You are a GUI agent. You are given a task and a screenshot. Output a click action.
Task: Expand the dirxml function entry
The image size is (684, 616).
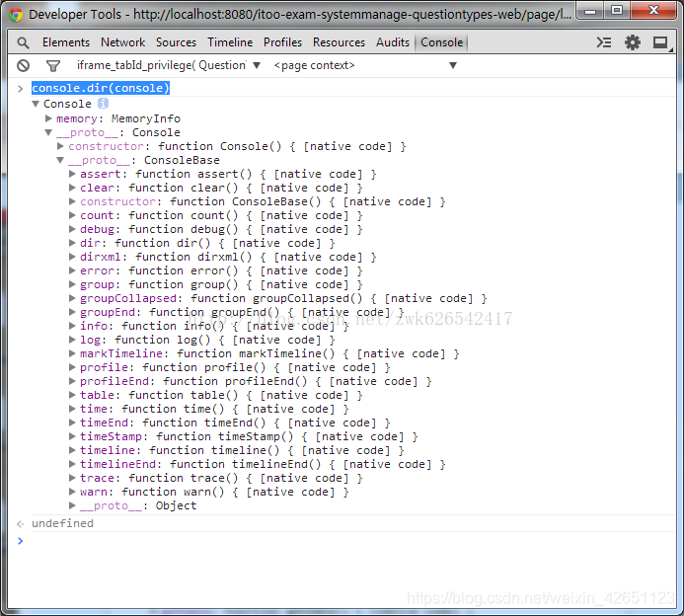72,257
